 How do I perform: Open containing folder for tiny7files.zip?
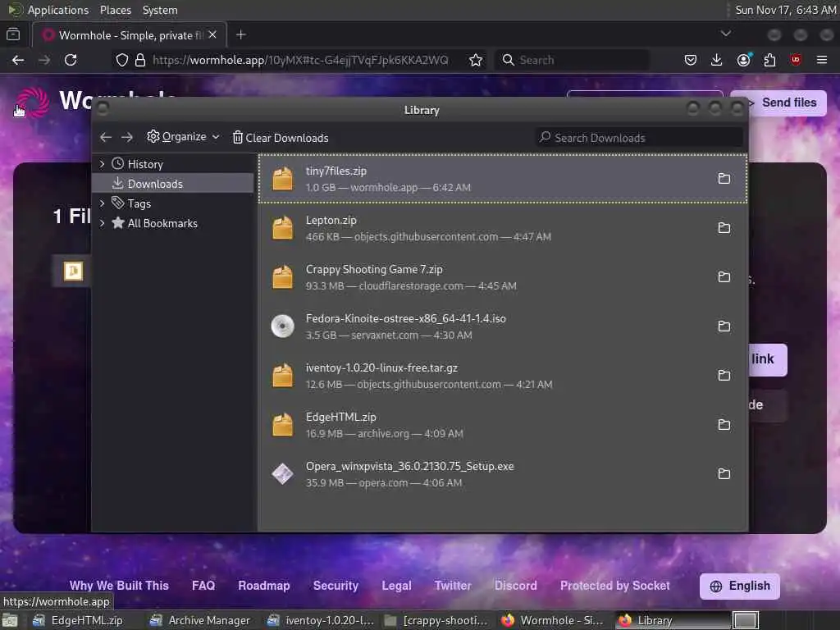(x=724, y=178)
